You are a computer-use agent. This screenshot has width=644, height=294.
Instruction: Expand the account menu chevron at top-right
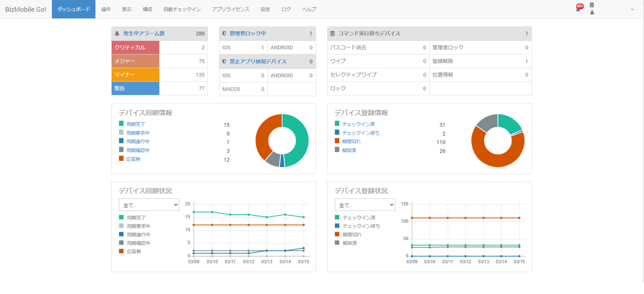coord(632,9)
